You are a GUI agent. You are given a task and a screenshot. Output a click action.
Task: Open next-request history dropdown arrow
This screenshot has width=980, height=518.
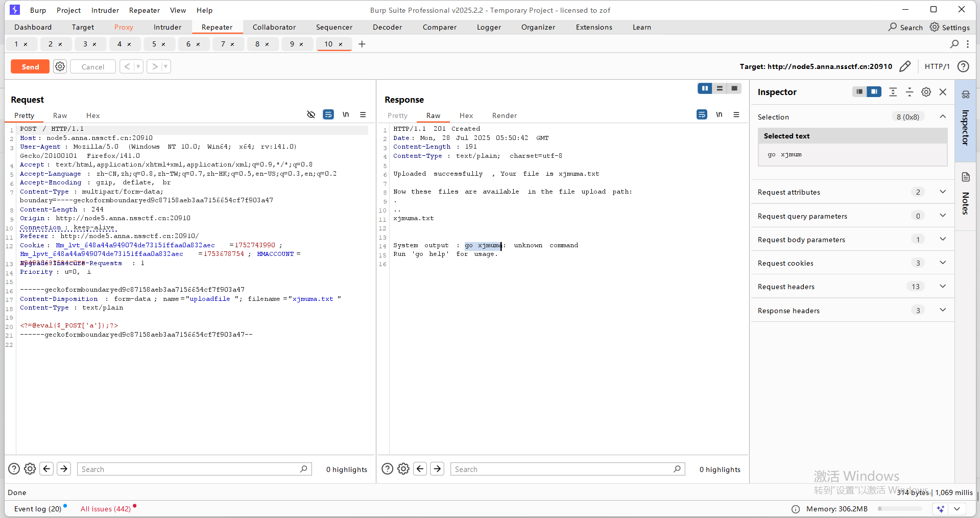point(166,66)
